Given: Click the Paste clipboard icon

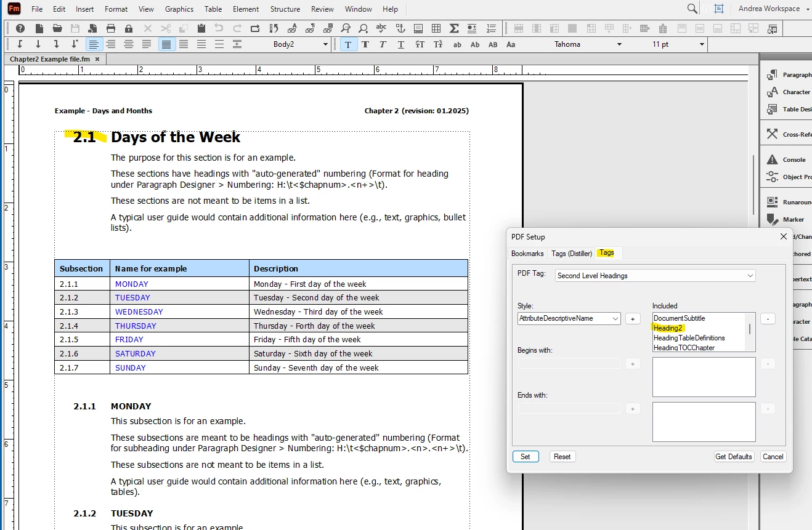Looking at the screenshot, I should [201, 28].
